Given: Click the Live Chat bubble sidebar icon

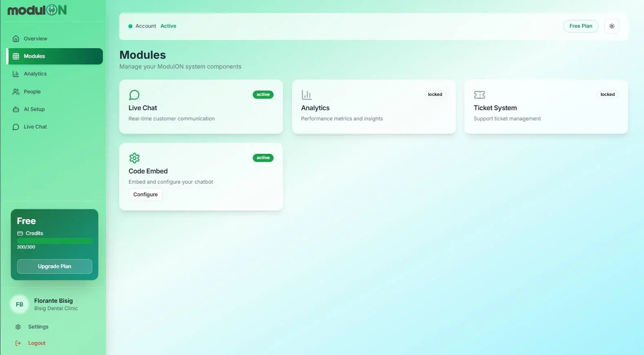Looking at the screenshot, I should [16, 127].
